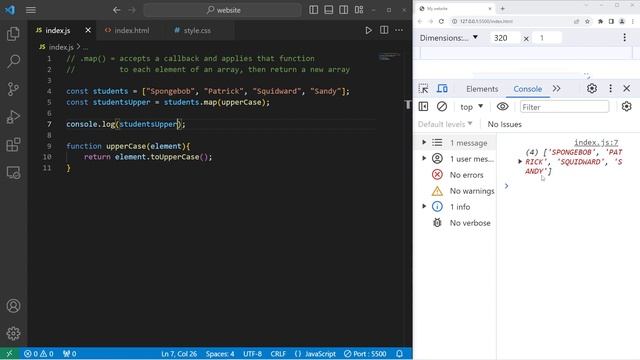Viewport: 640px width, 360px height.
Task: Close the DevTools panel
Action: click(x=627, y=89)
